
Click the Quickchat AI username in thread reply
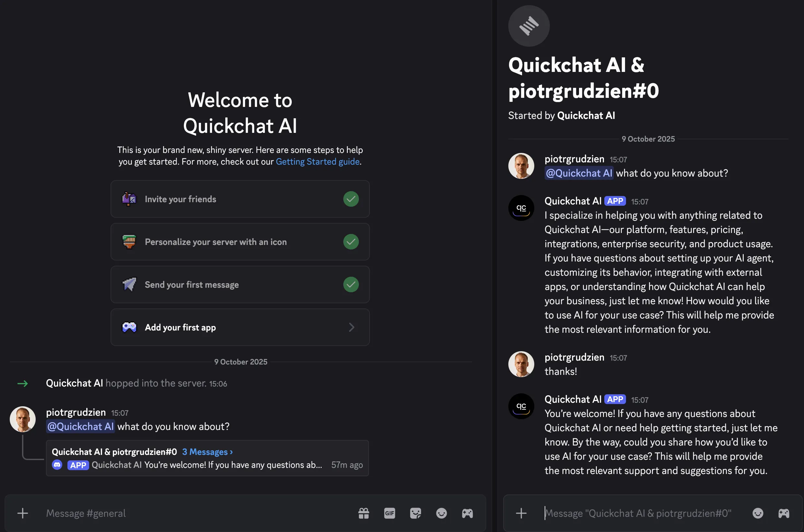(573, 201)
